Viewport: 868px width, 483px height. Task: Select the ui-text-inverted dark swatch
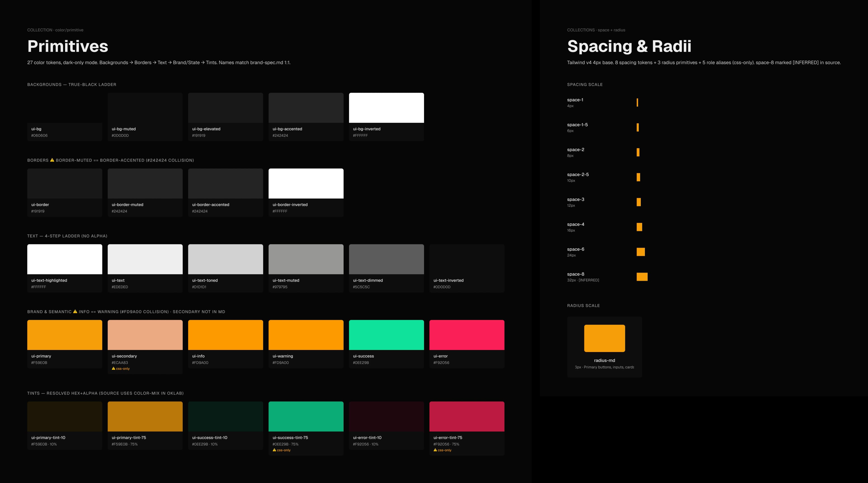click(x=467, y=259)
